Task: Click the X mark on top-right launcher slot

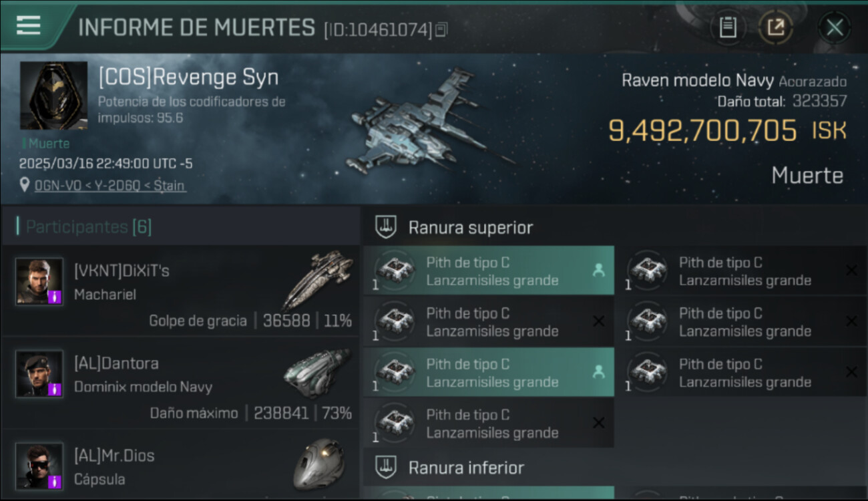Action: [x=851, y=270]
